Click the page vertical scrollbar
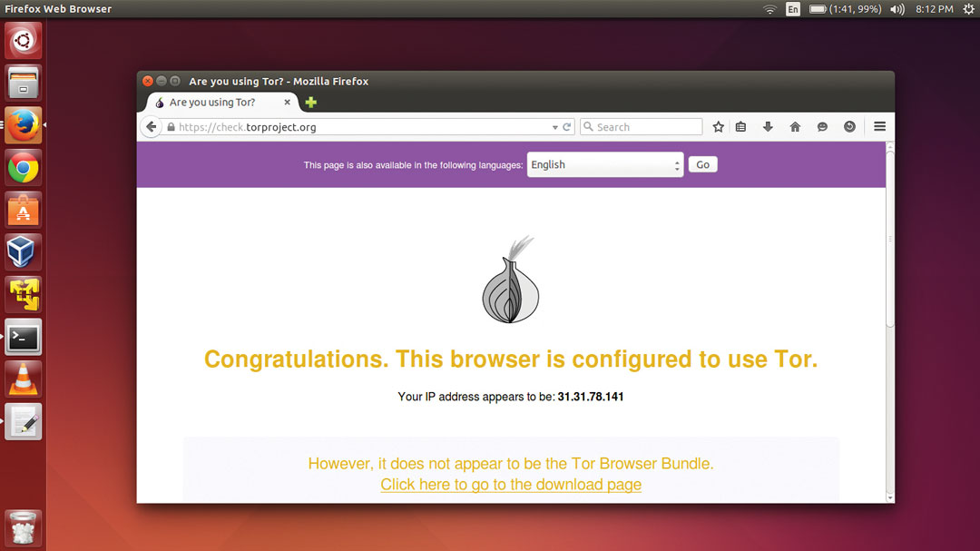980x551 pixels. coord(890,238)
